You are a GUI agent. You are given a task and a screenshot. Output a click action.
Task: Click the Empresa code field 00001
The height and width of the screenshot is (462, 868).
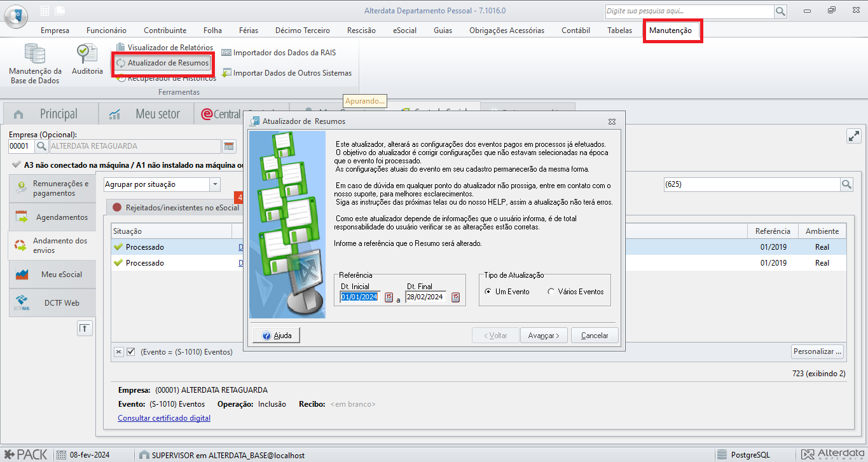pyautogui.click(x=21, y=146)
